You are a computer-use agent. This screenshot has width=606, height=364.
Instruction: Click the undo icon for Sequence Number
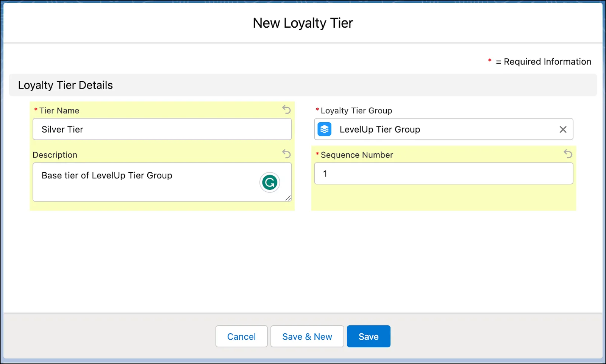(x=568, y=154)
